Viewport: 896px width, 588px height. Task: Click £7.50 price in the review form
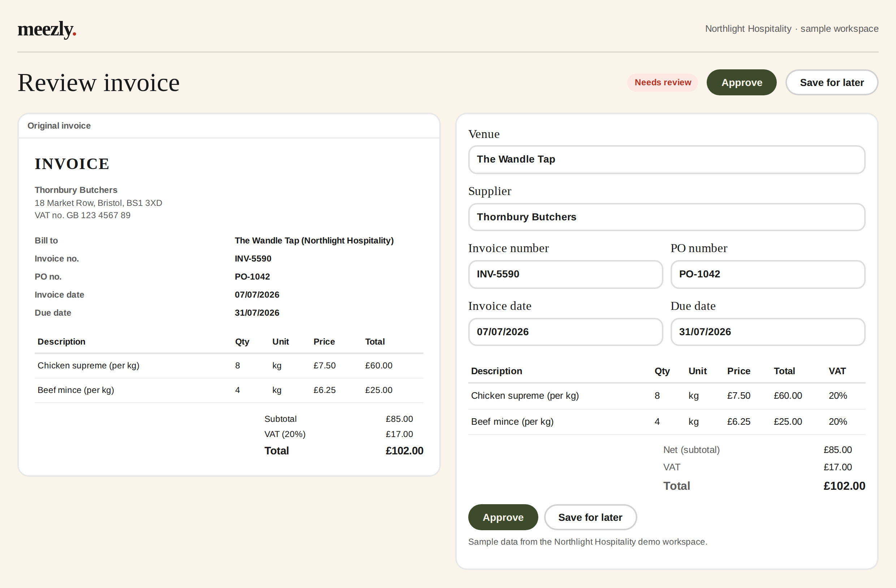pyautogui.click(x=738, y=396)
